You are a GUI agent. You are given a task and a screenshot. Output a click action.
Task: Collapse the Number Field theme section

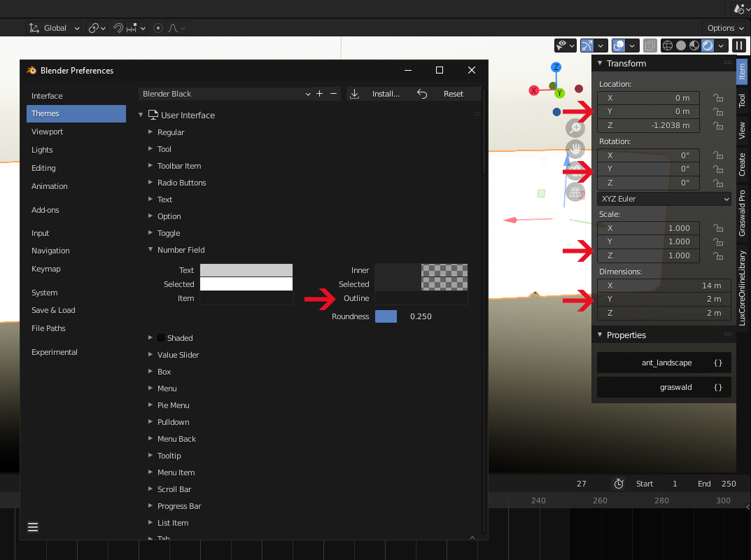[150, 250]
